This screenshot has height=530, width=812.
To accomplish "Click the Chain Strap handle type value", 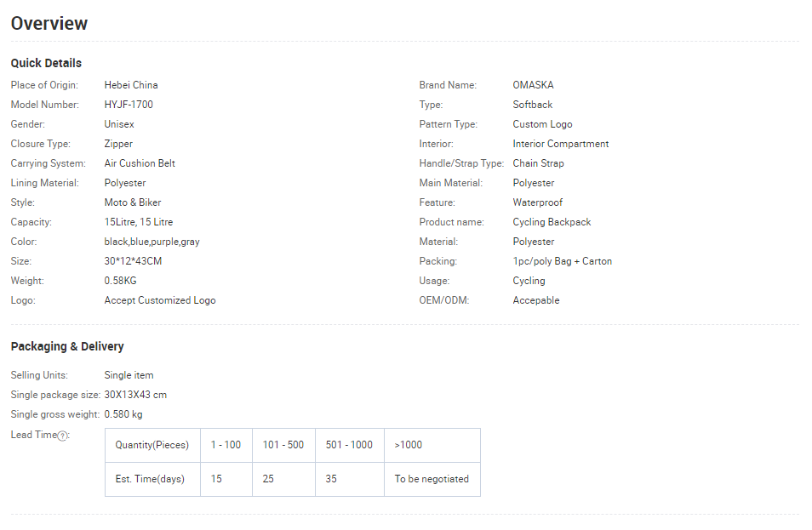I will [538, 163].
